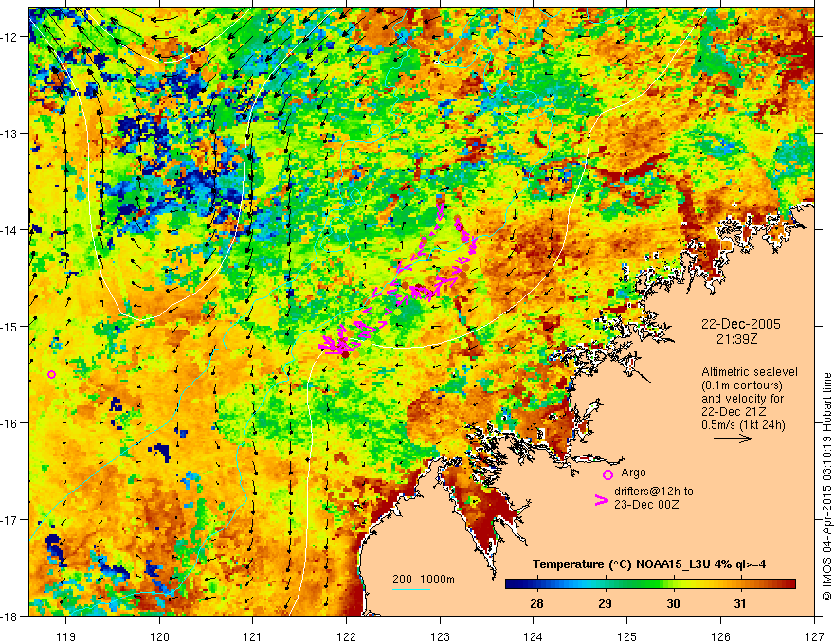Click the longitude axis label '127'
834x644 pixels.
(x=814, y=636)
